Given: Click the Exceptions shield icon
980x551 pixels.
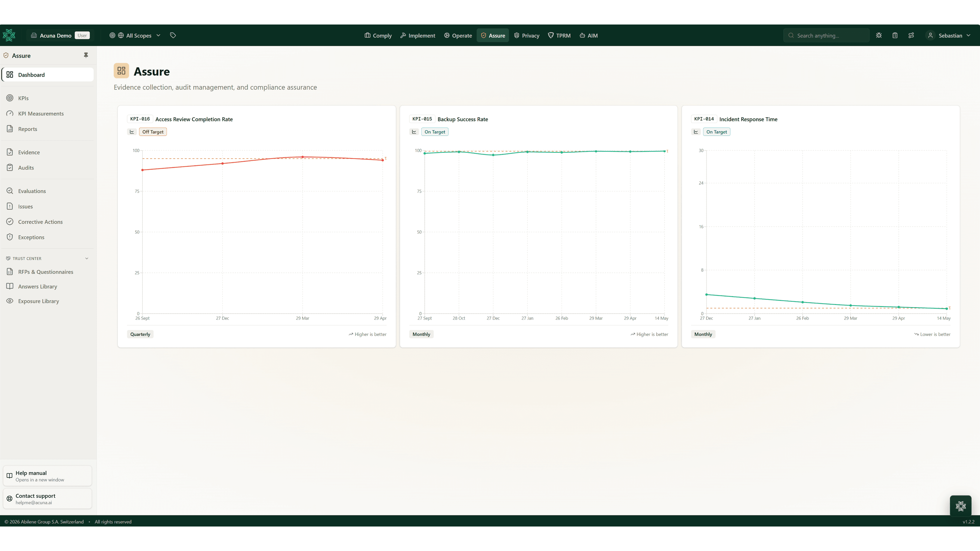Looking at the screenshot, I should pyautogui.click(x=10, y=237).
